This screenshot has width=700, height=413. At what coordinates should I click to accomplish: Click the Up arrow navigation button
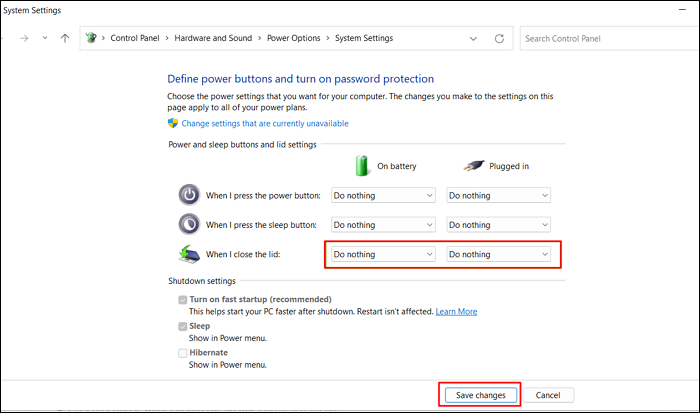(x=65, y=39)
